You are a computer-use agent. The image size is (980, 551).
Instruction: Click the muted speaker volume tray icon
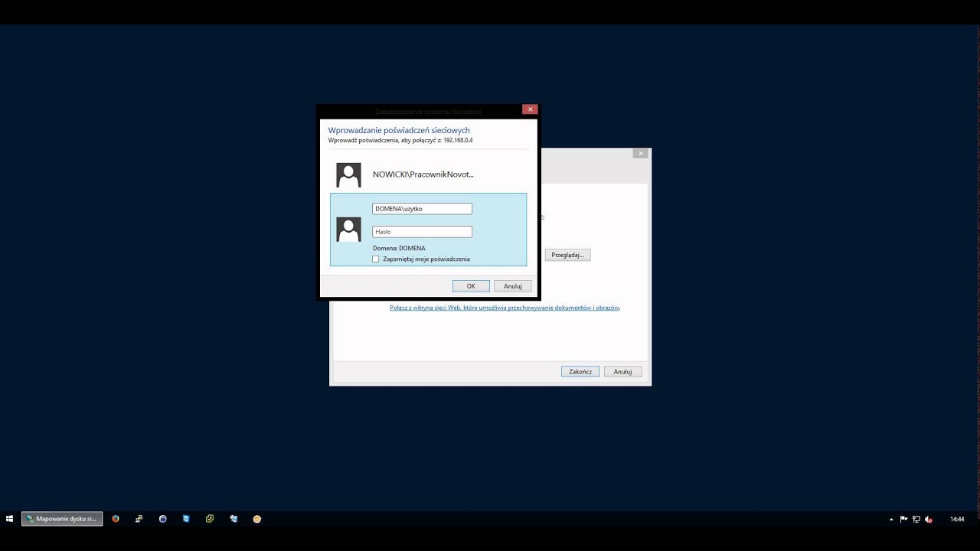[x=929, y=519]
